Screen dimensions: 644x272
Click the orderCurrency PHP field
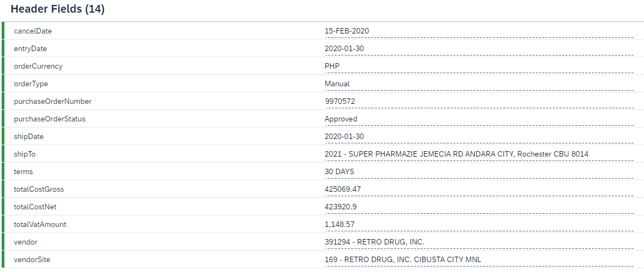pos(479,66)
